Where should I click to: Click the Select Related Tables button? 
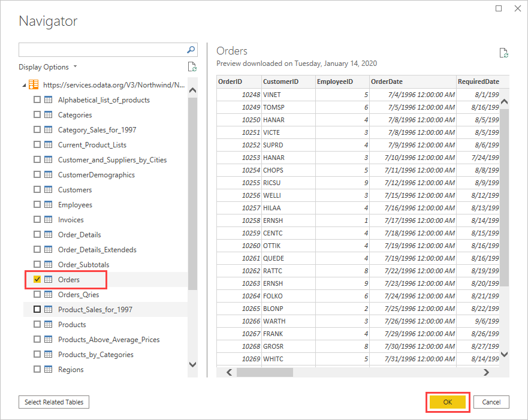pyautogui.click(x=53, y=402)
